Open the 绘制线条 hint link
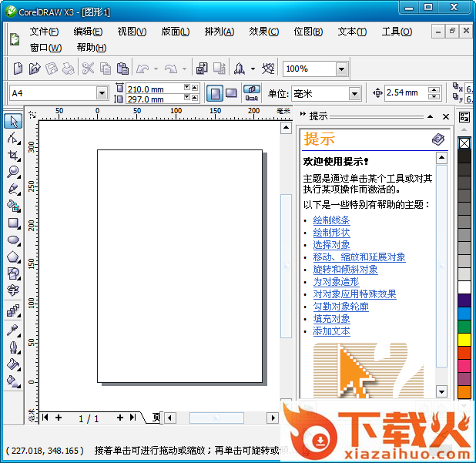 pos(331,220)
